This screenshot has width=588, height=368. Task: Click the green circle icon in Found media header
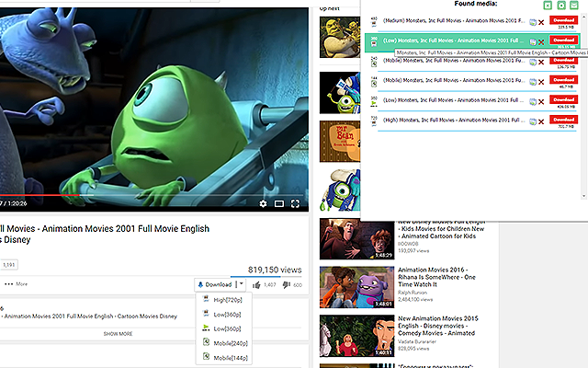pyautogui.click(x=561, y=5)
